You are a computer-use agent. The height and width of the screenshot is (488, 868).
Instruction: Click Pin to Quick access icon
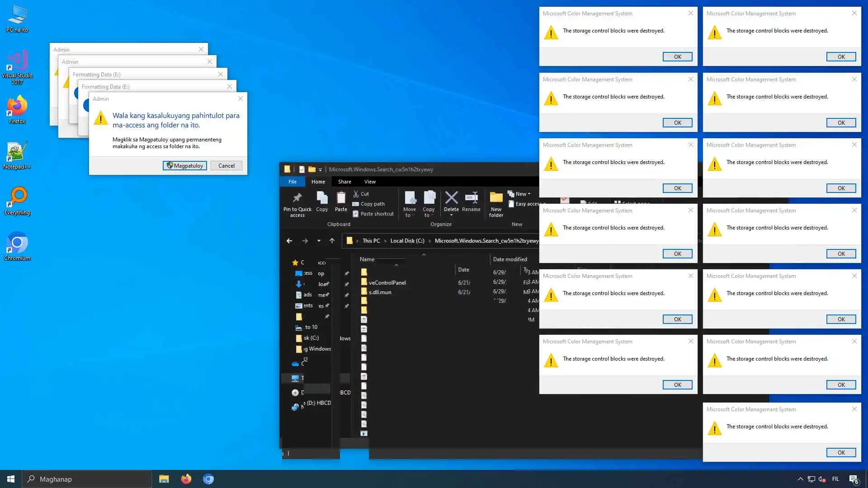coord(297,198)
